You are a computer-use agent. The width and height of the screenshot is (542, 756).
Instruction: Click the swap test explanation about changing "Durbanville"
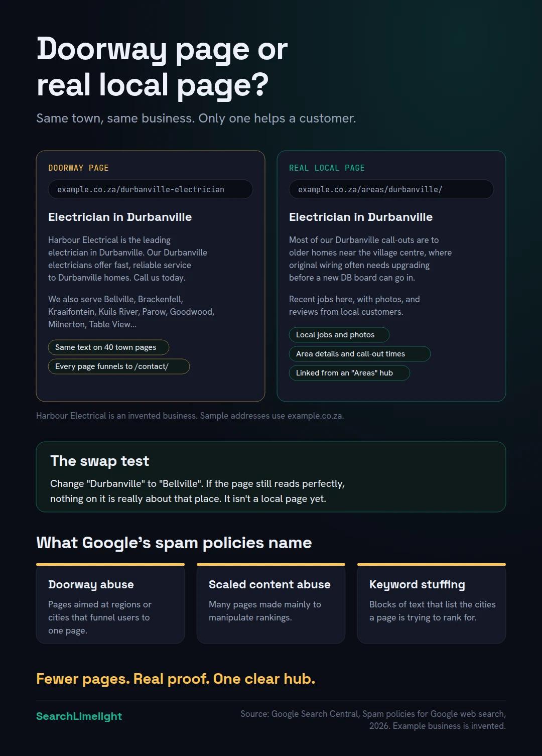pos(197,491)
